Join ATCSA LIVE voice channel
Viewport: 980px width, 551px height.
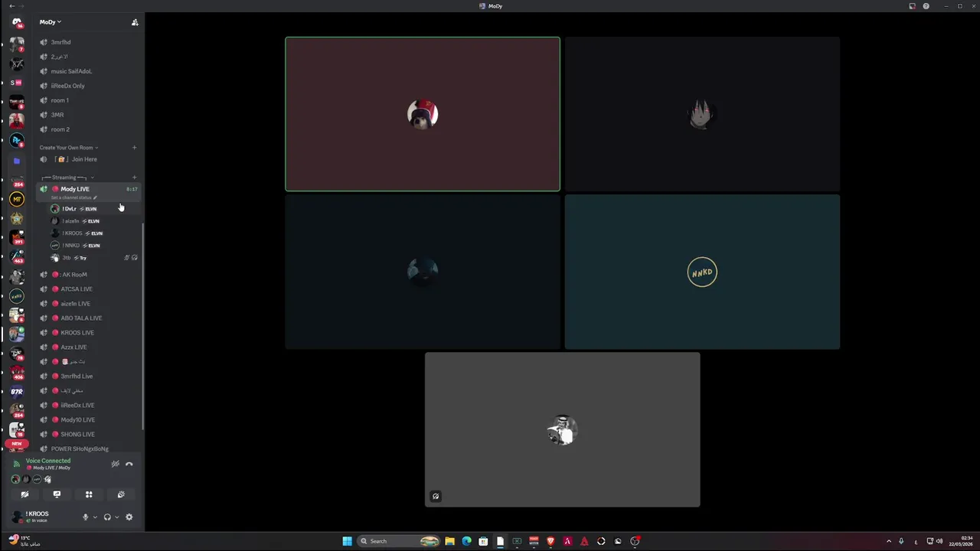click(89, 289)
